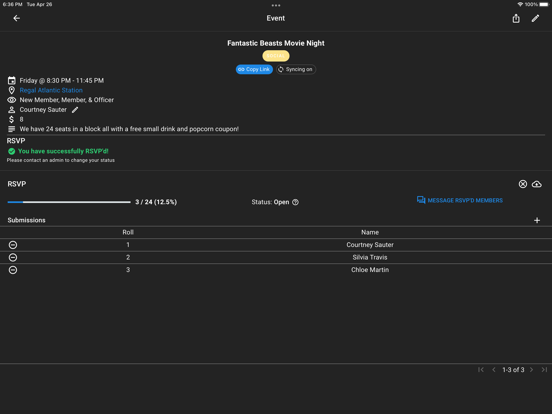Go to previous page of submissions

pyautogui.click(x=494, y=370)
